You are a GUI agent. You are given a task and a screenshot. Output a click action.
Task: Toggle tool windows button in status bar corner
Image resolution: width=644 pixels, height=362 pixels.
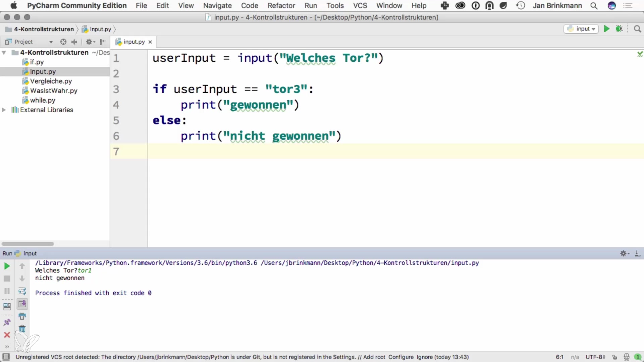6,357
